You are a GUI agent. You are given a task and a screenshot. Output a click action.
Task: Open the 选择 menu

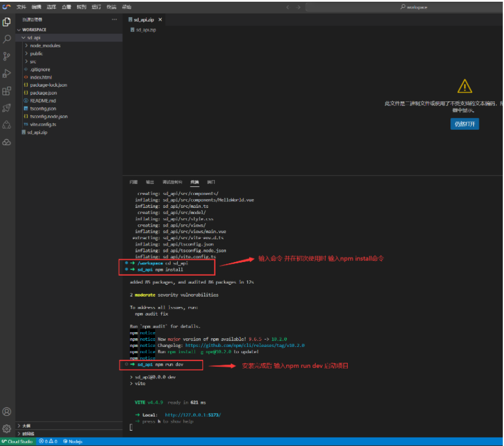(51, 7)
